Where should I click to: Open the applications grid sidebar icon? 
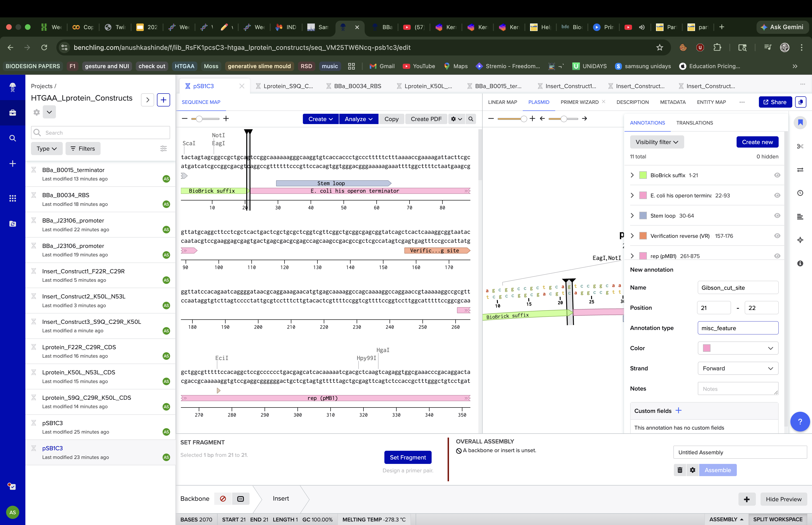pos(13,198)
